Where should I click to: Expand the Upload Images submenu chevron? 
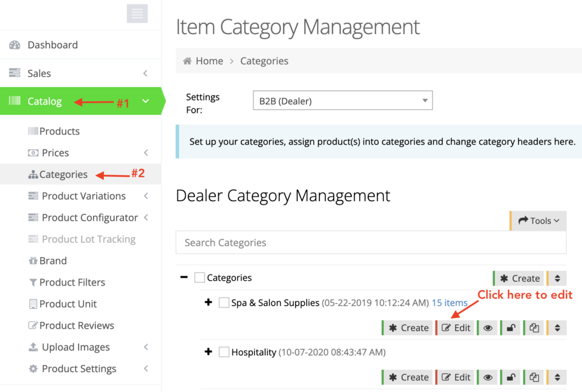[x=146, y=347]
